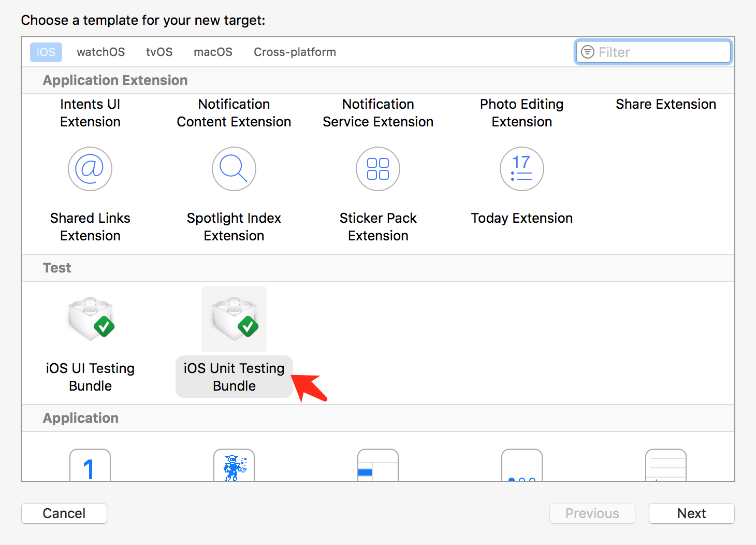Select the Shared Links Extension at-sign icon
This screenshot has height=545, width=756.
tap(90, 169)
